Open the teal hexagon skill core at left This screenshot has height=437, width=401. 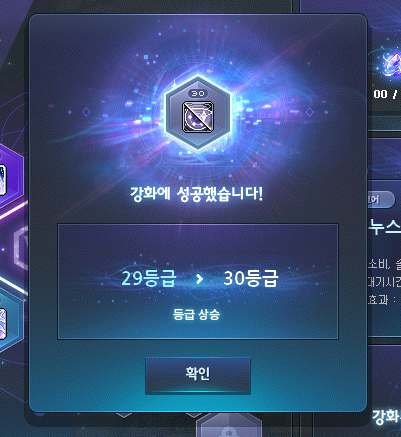[x=10, y=320]
